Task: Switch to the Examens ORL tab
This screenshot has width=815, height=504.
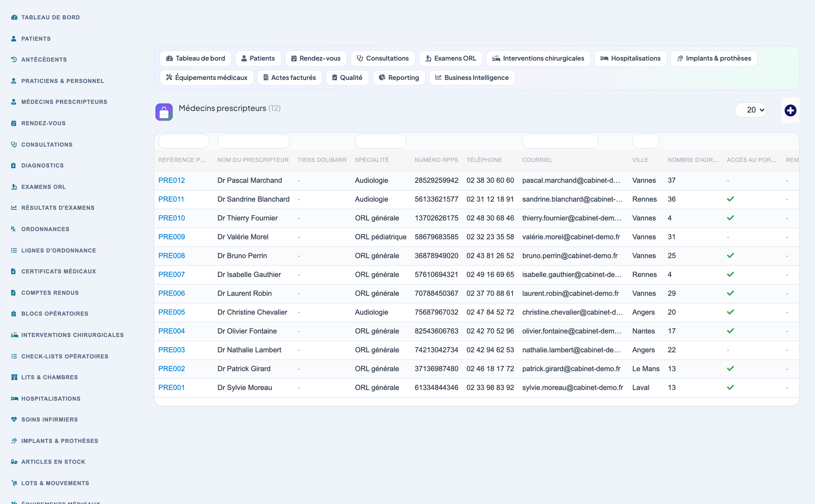Action: tap(451, 58)
